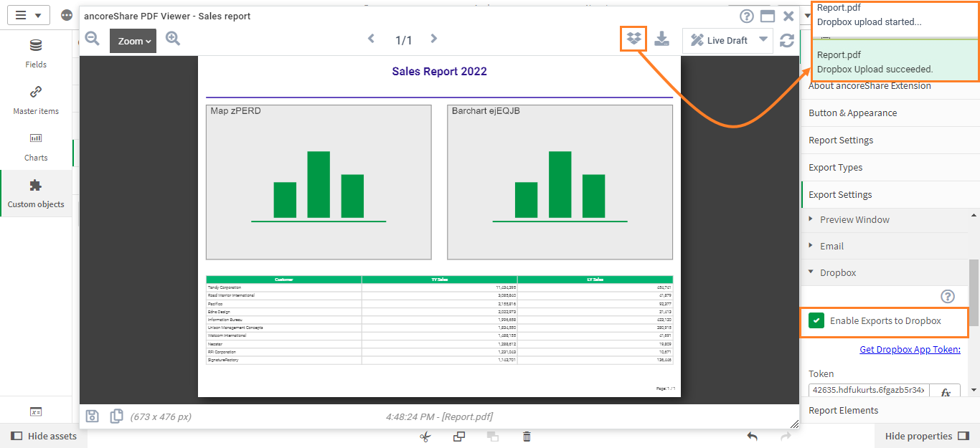Open the Export Types section
Viewport: 980px width, 448px height.
click(890, 167)
